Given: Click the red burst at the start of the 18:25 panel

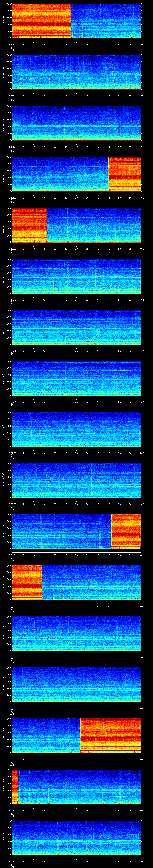Looking at the screenshot, I should pos(27,583).
